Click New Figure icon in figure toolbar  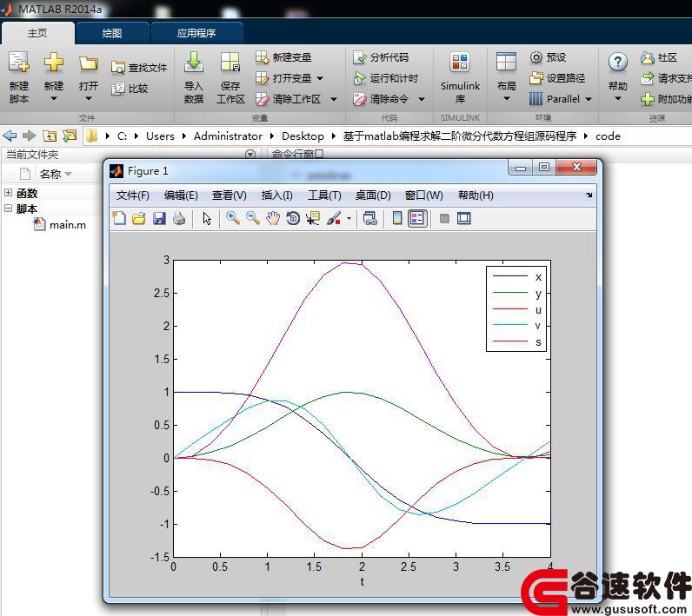pyautogui.click(x=119, y=218)
